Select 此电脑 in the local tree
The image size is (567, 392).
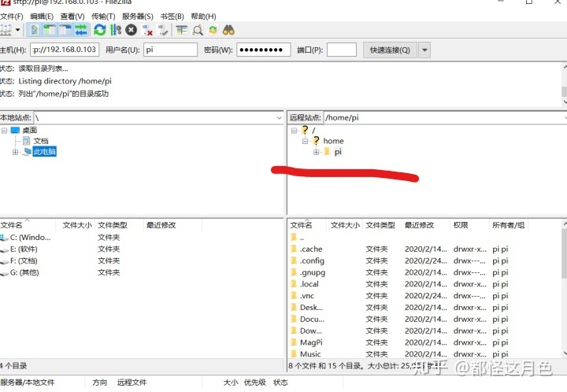(x=44, y=152)
